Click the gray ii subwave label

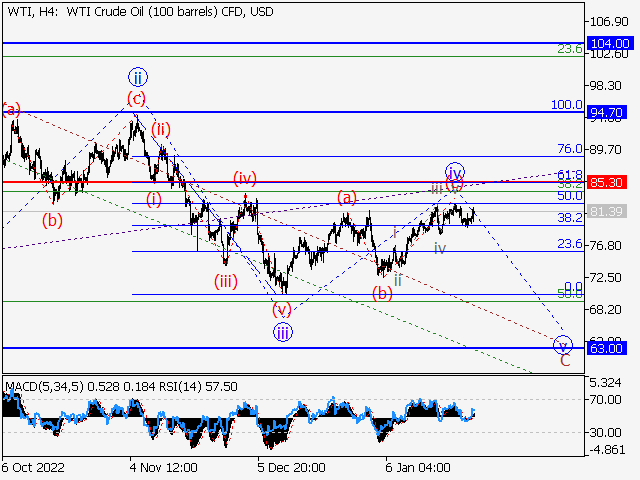click(398, 280)
